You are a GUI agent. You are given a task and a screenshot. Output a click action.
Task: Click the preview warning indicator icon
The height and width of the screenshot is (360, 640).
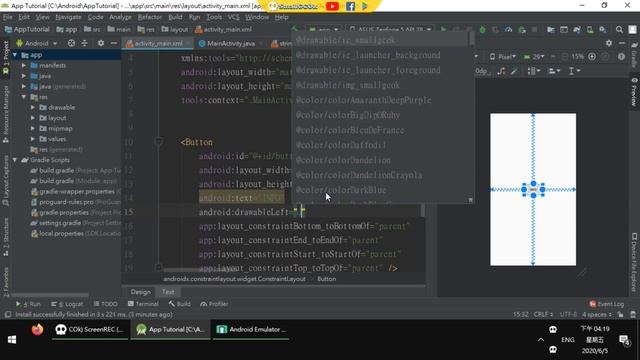[621, 57]
